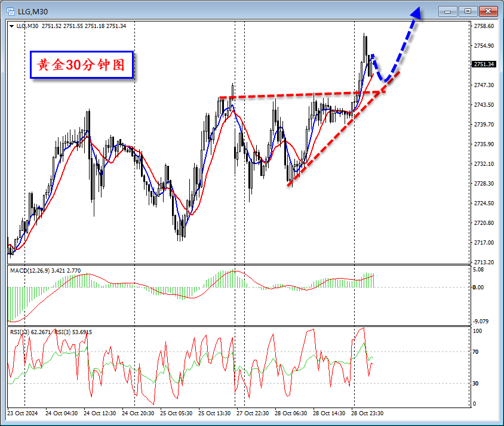Click the 25 Oct 13:30 time label
Image resolution: width=504 pixels, height=426 pixels.
click(214, 413)
